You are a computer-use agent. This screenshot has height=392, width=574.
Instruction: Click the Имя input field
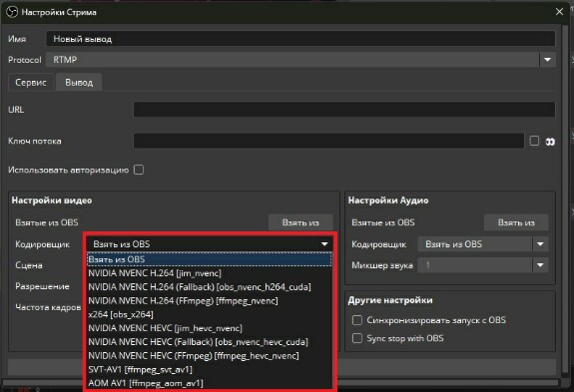[x=300, y=39]
